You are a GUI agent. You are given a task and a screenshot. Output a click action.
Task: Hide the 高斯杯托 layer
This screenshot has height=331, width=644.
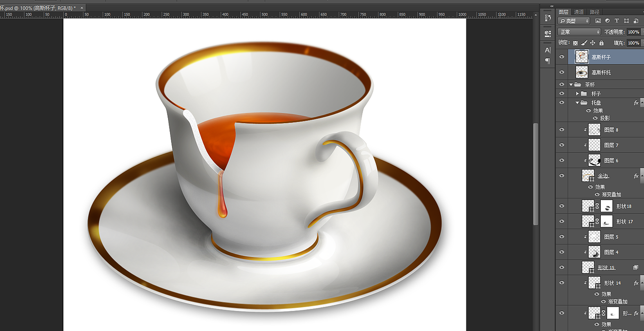point(562,72)
